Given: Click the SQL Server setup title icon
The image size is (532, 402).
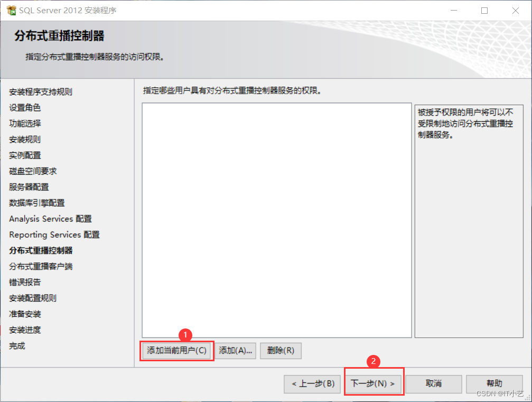Looking at the screenshot, I should [11, 10].
